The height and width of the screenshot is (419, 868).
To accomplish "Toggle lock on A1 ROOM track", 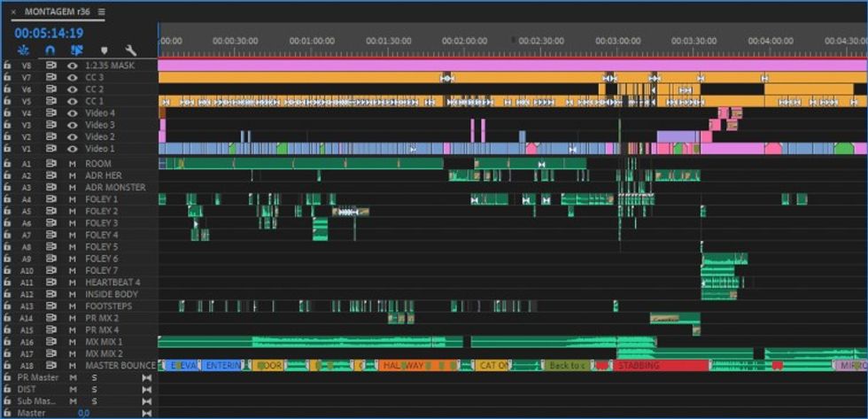I will (7, 164).
